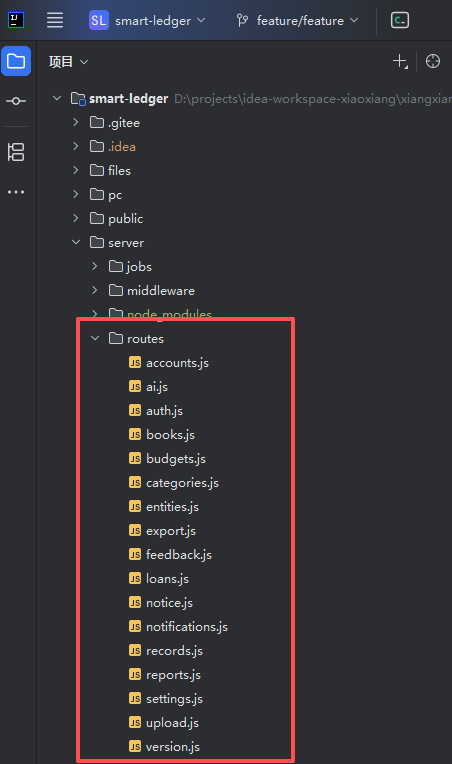Select opened file crosshair icon
This screenshot has height=764, width=452.
433,61
